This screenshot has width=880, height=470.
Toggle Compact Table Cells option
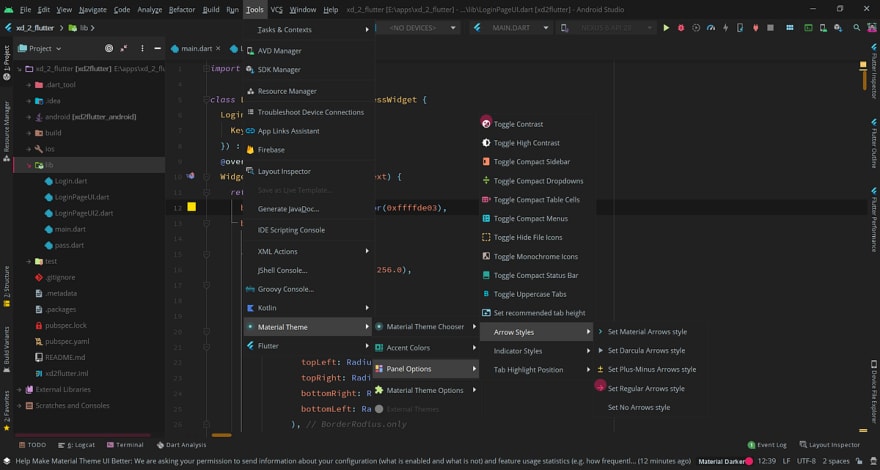[x=535, y=199]
